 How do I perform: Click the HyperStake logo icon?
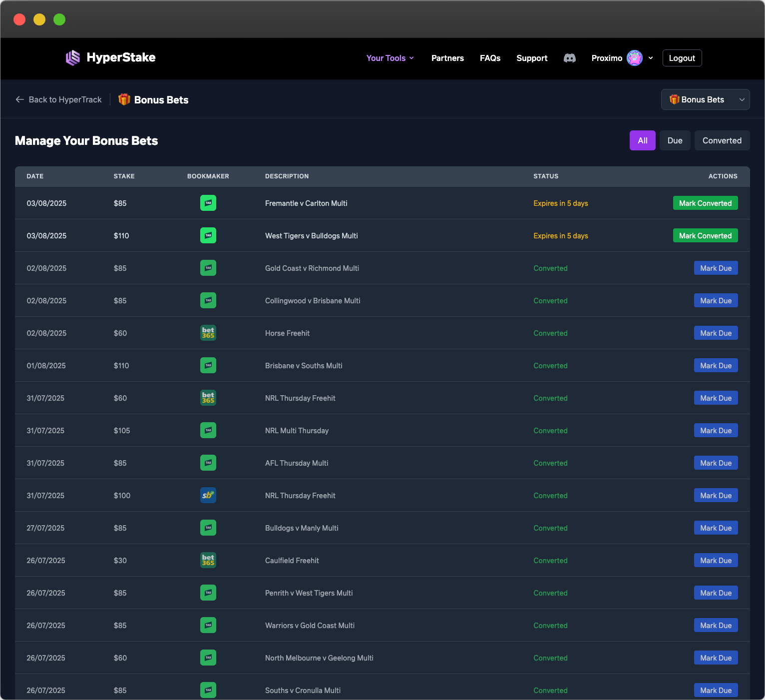[x=73, y=58]
